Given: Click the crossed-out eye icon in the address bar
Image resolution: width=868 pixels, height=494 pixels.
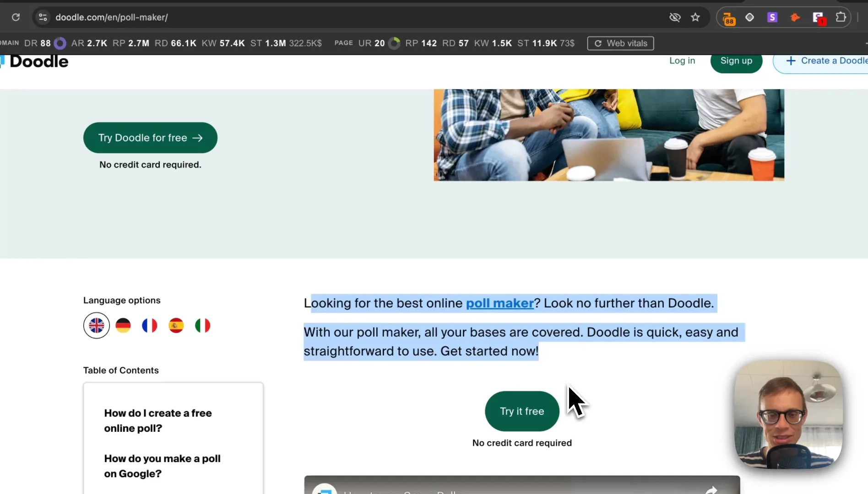Looking at the screenshot, I should [x=675, y=17].
